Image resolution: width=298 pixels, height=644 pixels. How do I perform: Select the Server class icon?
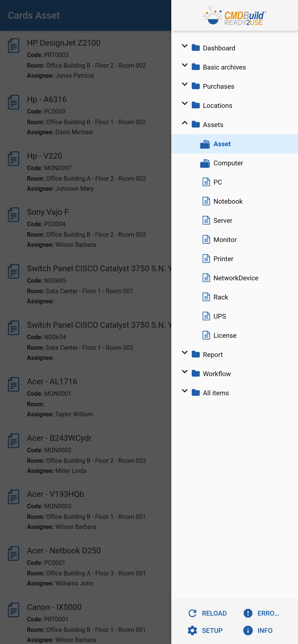206,220
